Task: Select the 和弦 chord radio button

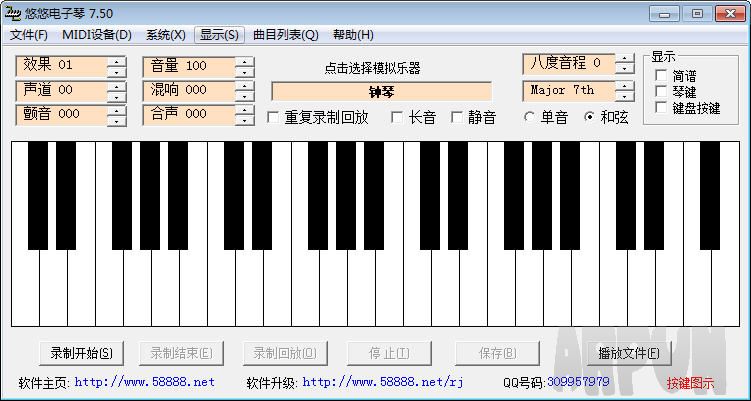Action: click(589, 117)
